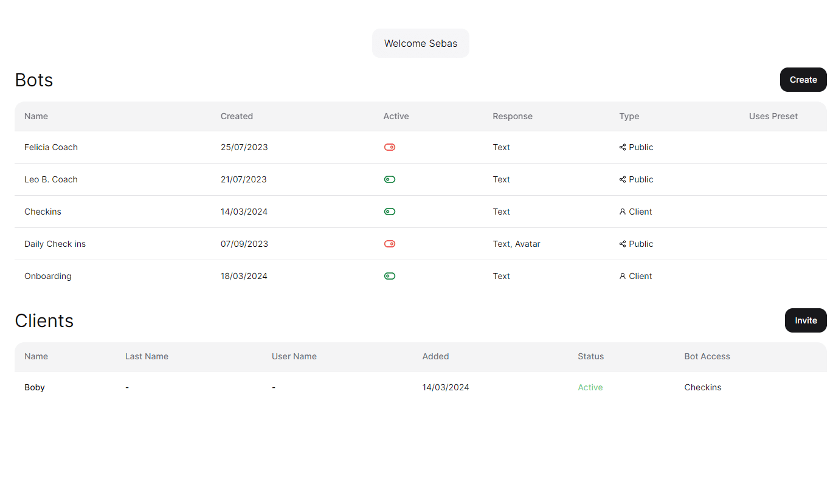Viewport: 833px width, 504px height.
Task: Toggle active switch for Leo B. Coach
Action: (x=390, y=179)
